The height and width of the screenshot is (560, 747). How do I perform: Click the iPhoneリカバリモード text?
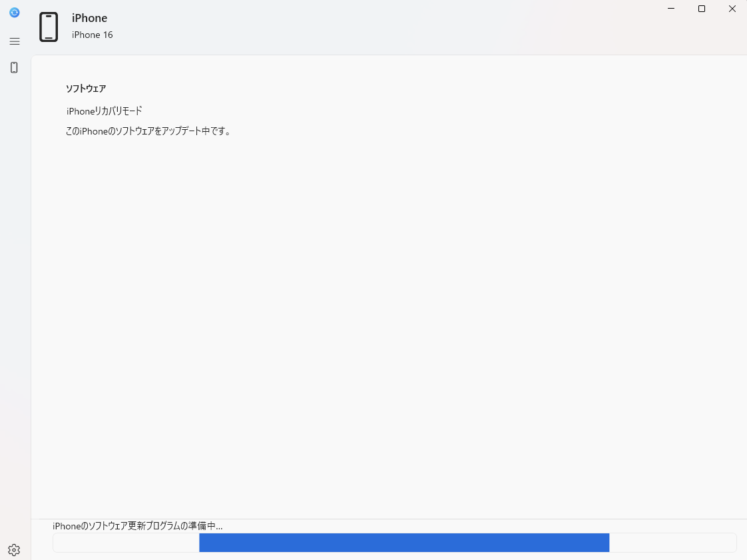pyautogui.click(x=104, y=111)
